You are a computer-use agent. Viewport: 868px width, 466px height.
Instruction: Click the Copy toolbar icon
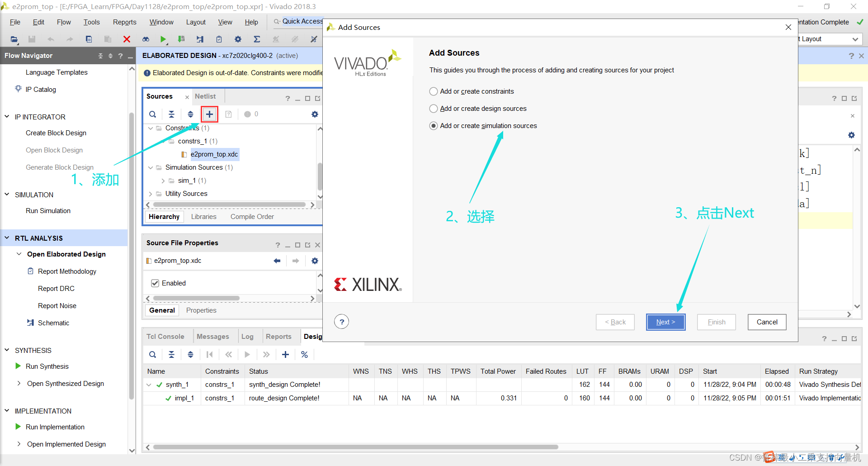[x=89, y=39]
